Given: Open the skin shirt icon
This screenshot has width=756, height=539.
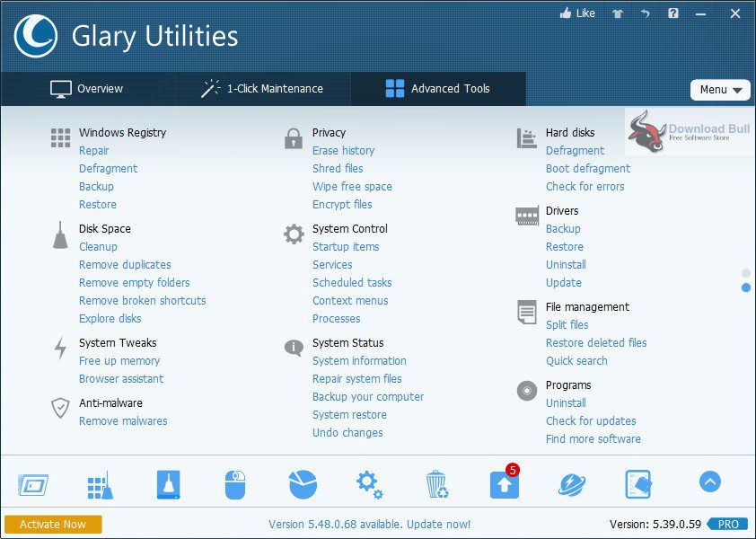Looking at the screenshot, I should [x=618, y=13].
